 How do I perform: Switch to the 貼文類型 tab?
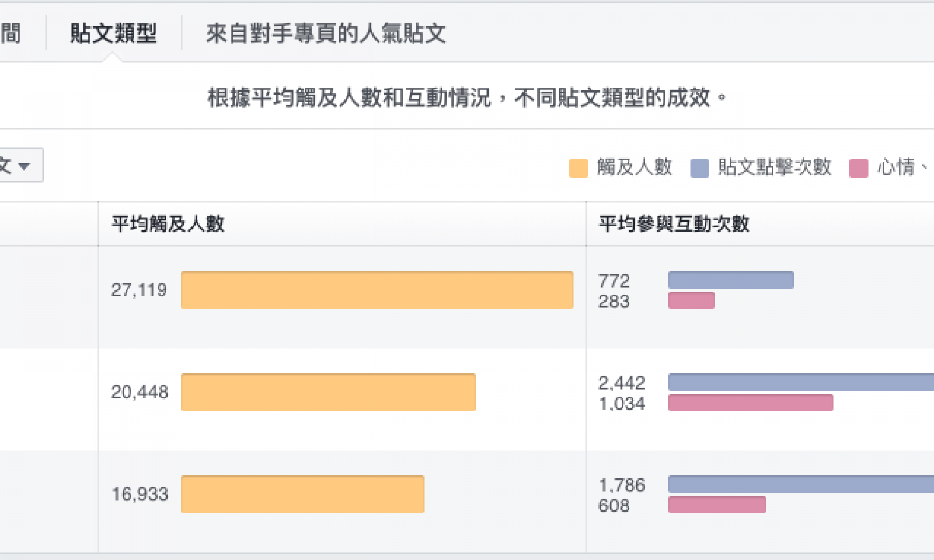tap(113, 33)
